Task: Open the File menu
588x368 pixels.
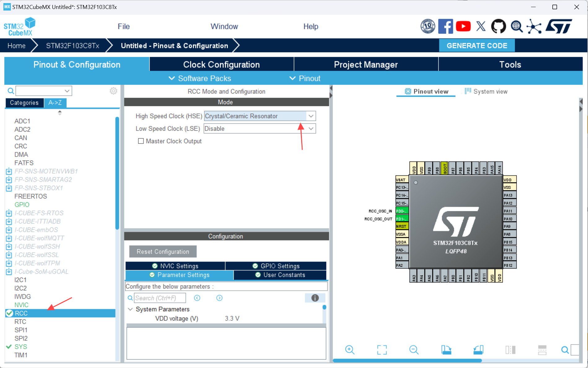Action: tap(124, 27)
